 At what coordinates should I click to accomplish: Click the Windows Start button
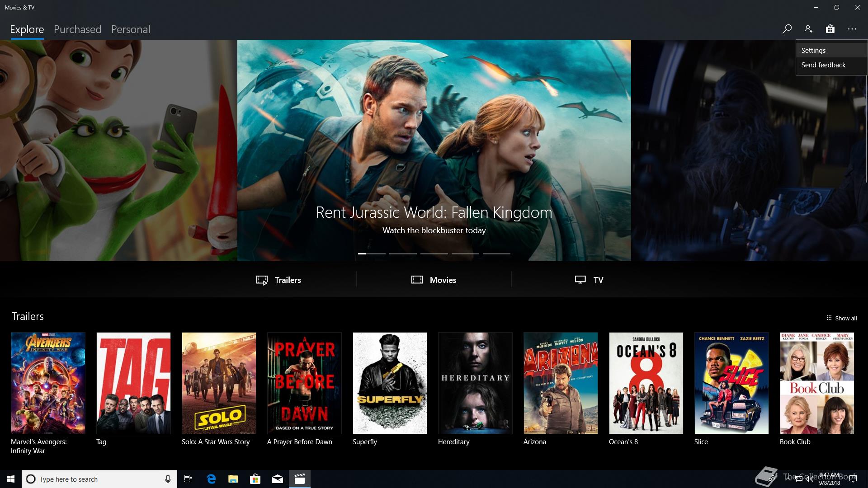coord(11,479)
